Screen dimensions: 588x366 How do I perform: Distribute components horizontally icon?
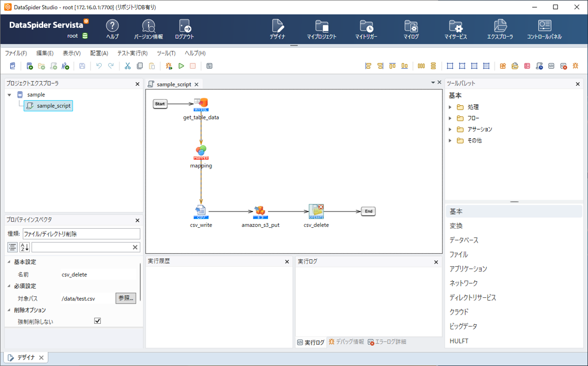point(421,66)
